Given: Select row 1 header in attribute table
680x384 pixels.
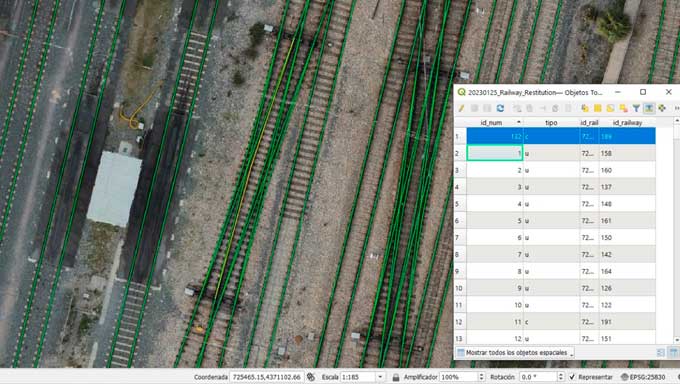Looking at the screenshot, I should (460, 136).
